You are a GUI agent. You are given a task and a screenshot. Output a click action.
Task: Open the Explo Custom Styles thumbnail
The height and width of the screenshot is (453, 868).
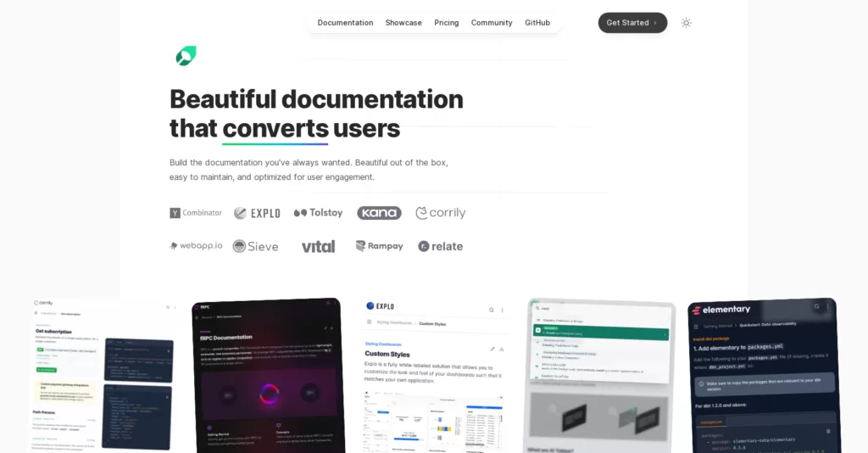[x=434, y=376]
